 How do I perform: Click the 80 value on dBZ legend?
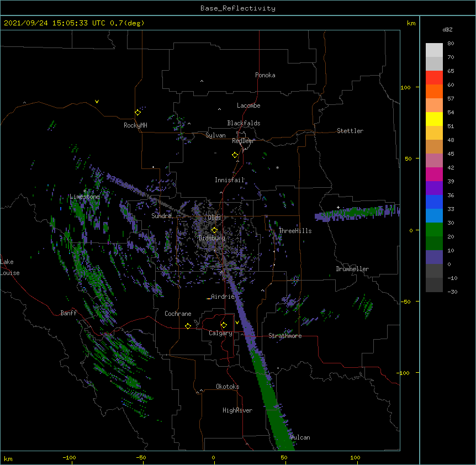[451, 44]
